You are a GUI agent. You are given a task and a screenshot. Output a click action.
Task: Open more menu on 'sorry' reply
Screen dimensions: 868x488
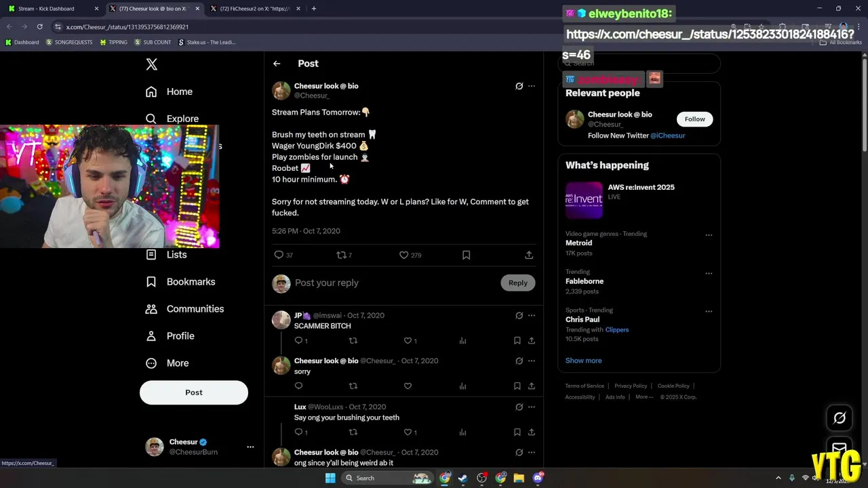click(532, 361)
